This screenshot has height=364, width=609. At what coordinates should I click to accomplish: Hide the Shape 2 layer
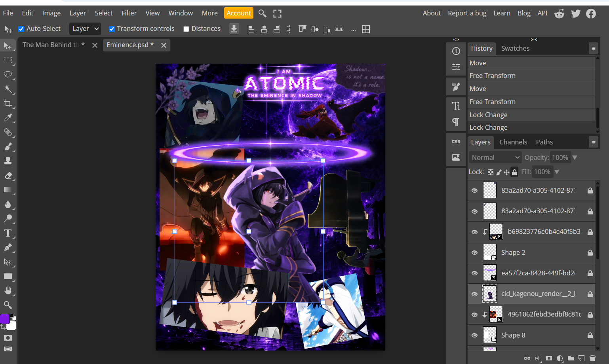474,252
